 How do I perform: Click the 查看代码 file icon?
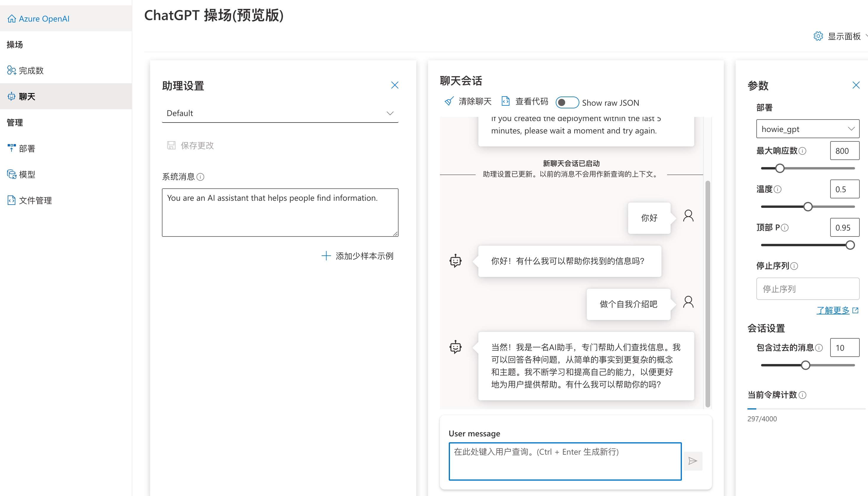505,101
